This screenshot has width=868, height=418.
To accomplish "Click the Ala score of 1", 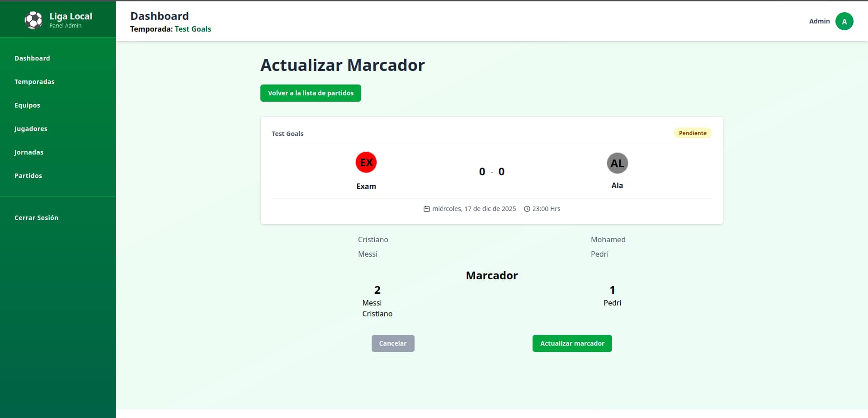I will pyautogui.click(x=612, y=290).
